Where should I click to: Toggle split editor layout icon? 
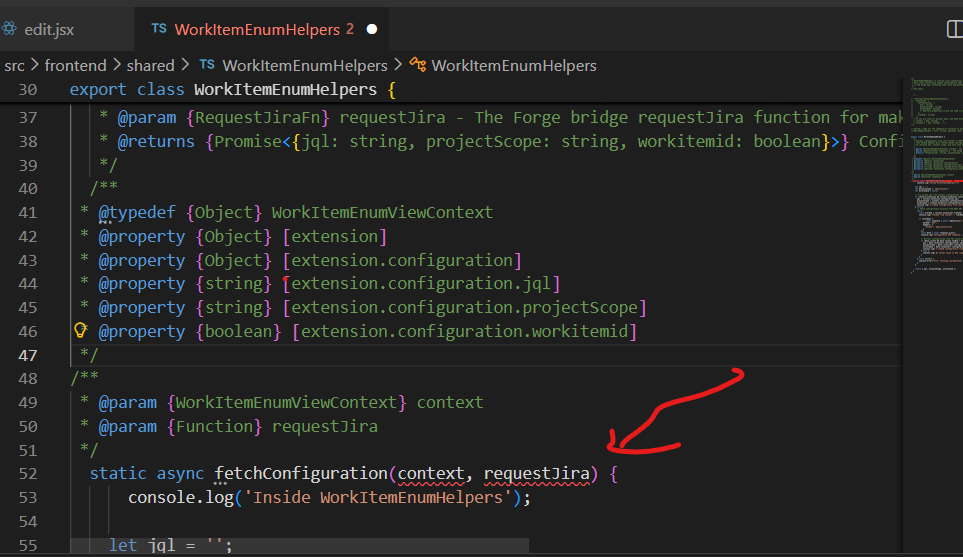point(956,29)
